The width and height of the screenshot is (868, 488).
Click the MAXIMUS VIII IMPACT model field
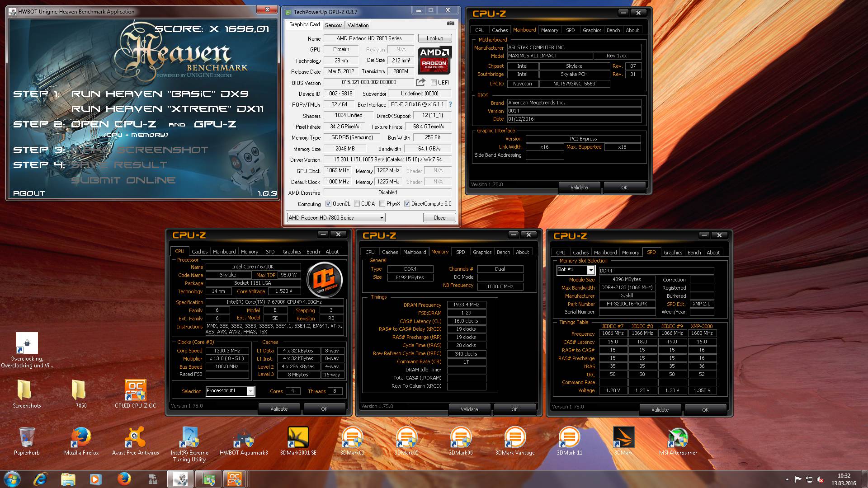(x=550, y=56)
